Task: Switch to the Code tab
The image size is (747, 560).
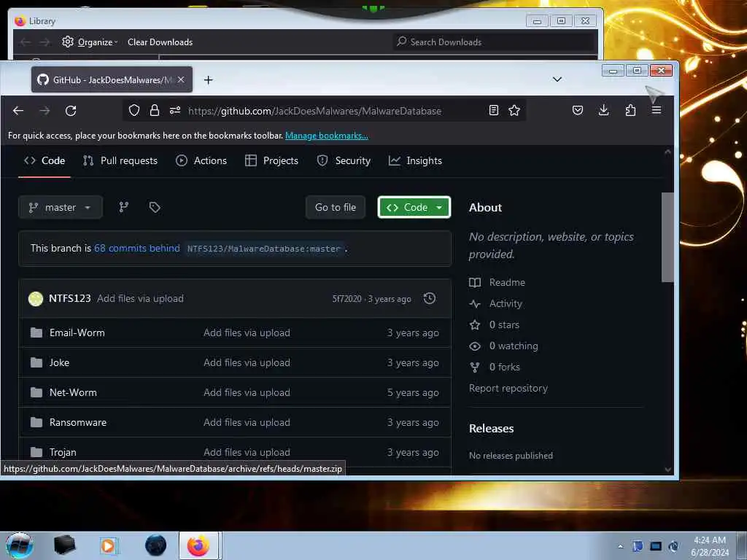Action: pyautogui.click(x=44, y=161)
